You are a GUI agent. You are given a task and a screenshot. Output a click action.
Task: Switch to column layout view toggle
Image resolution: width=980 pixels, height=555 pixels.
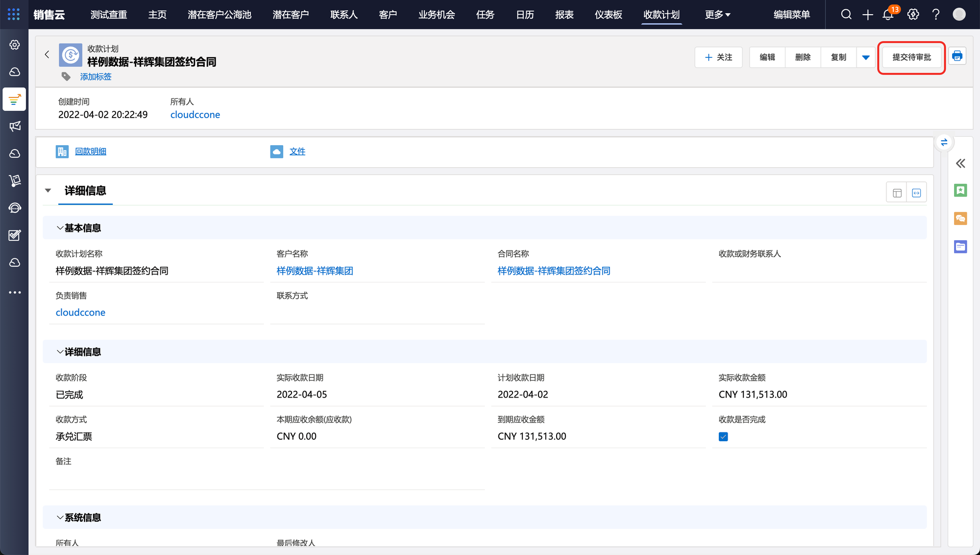(x=897, y=193)
